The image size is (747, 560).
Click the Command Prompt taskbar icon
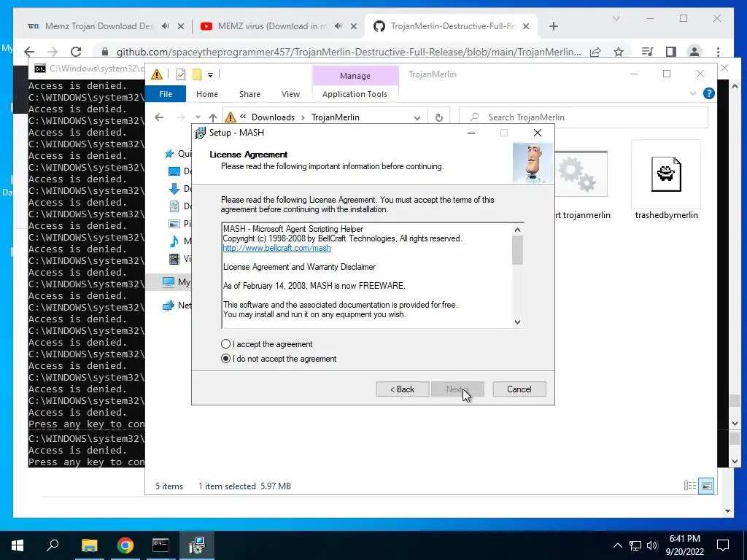pyautogui.click(x=160, y=545)
